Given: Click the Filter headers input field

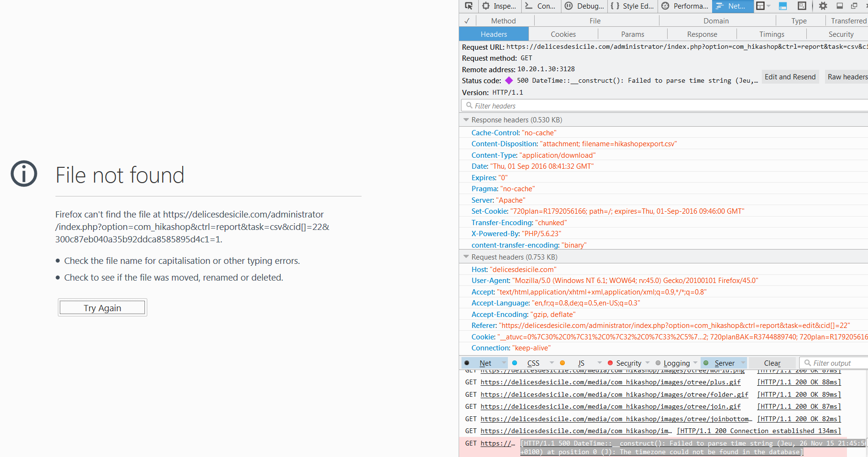Looking at the screenshot, I should click(665, 106).
